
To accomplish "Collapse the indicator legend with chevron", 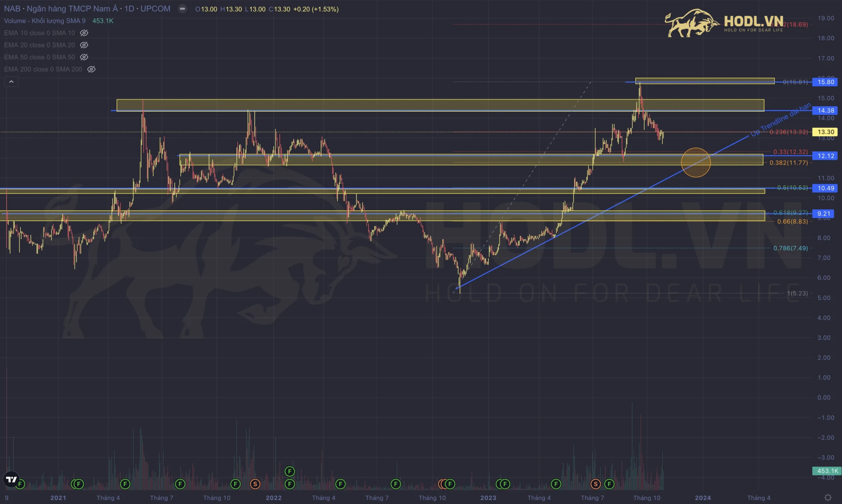I will pos(11,82).
